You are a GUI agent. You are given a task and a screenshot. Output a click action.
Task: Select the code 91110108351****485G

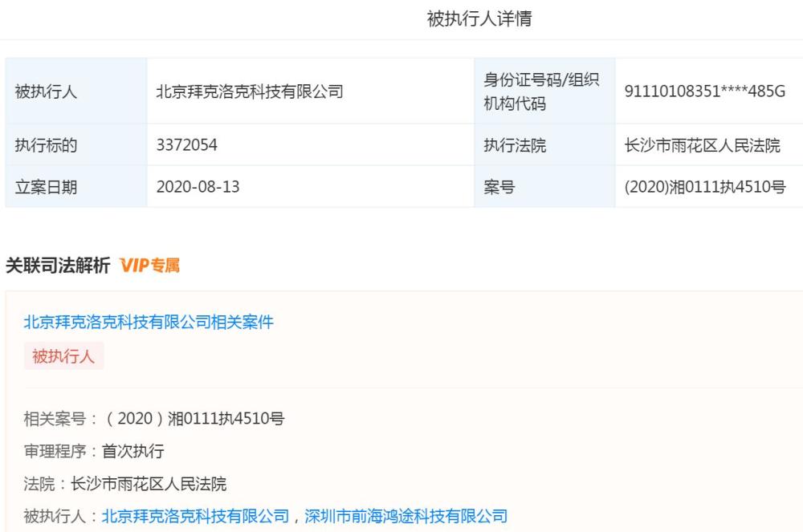[705, 91]
